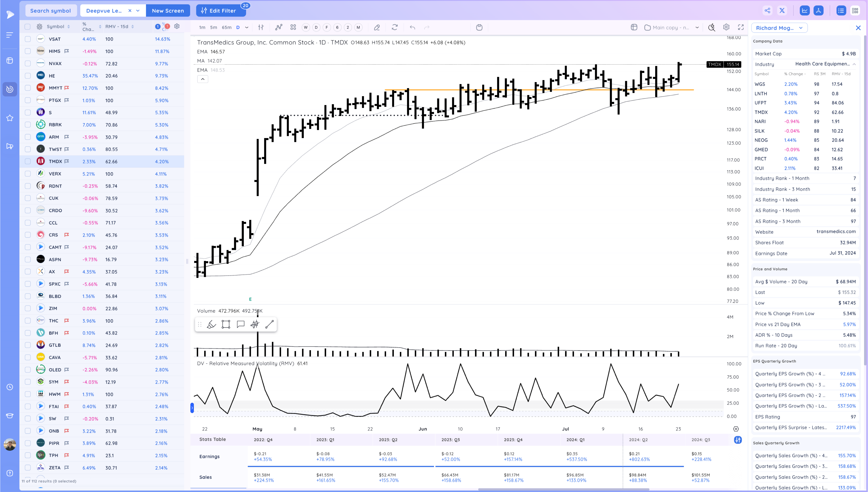
Task: Click the share icon in top bar
Action: pos(767,10)
